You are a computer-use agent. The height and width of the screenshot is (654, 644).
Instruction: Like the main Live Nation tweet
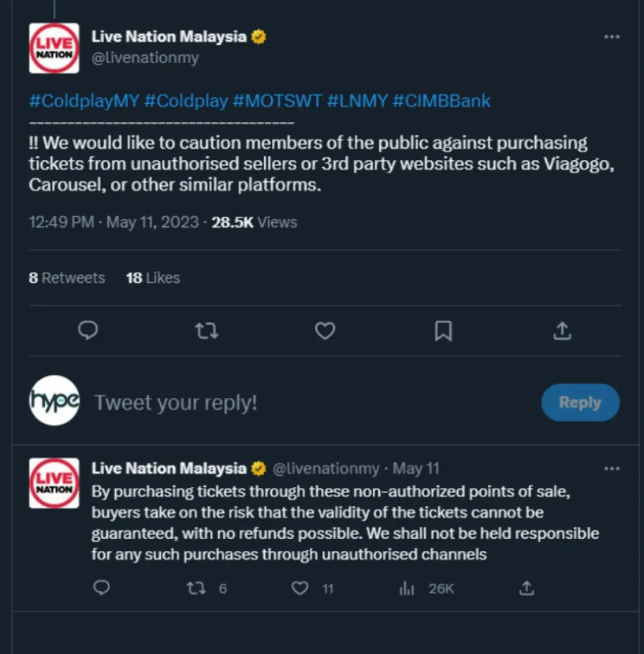tap(325, 331)
